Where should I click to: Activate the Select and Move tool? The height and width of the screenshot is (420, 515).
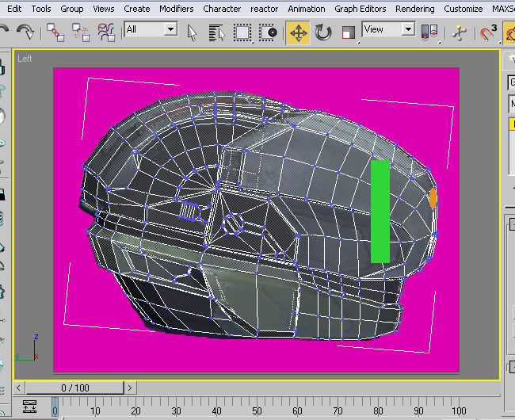click(298, 32)
